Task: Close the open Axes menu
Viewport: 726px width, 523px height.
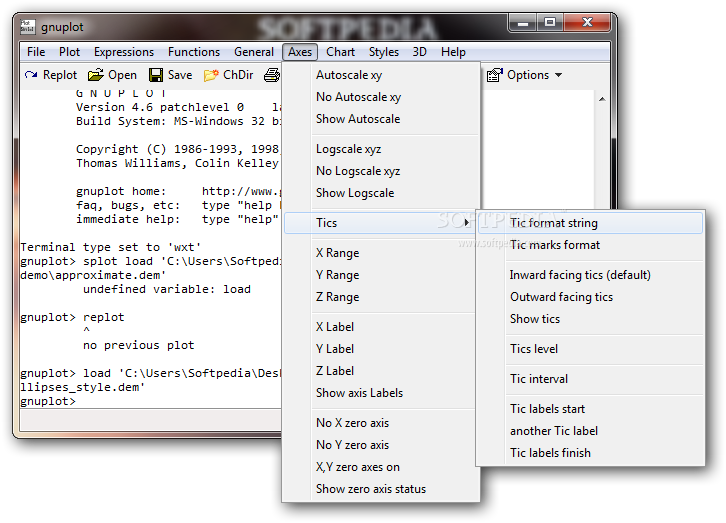Action: (300, 52)
